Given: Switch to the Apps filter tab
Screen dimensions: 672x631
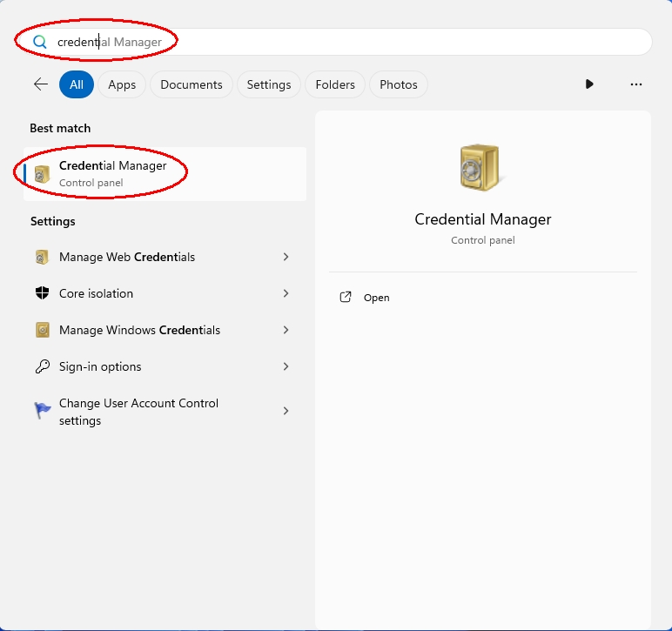Looking at the screenshot, I should (122, 84).
